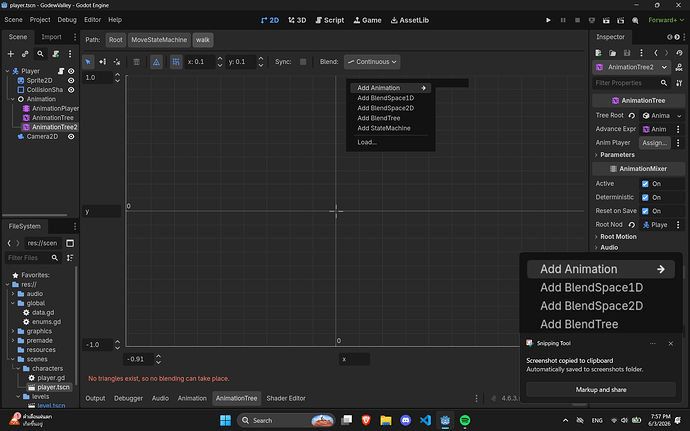
Task: Choose Add StateMachine from context menu
Action: coord(384,129)
